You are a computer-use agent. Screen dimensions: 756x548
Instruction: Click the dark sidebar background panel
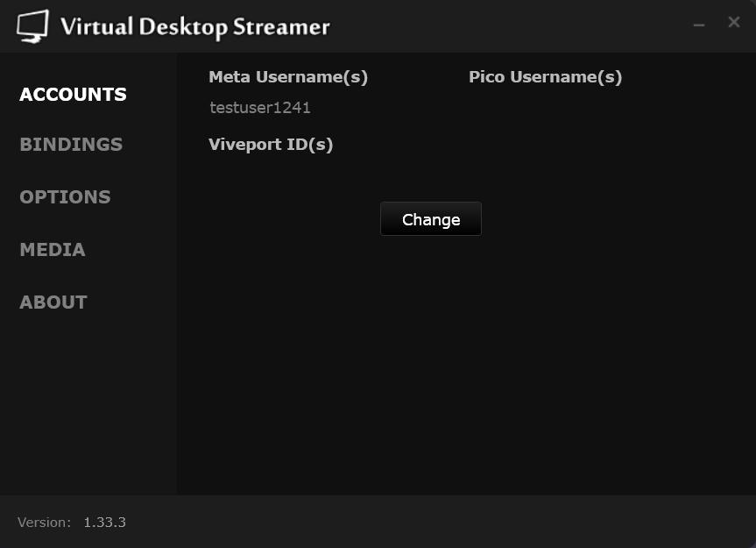coord(88,403)
